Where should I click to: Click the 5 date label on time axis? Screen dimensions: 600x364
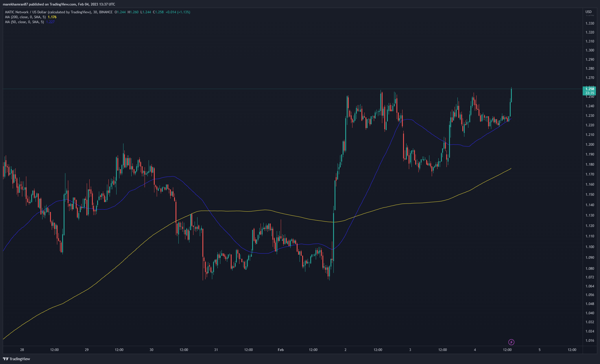(540, 350)
